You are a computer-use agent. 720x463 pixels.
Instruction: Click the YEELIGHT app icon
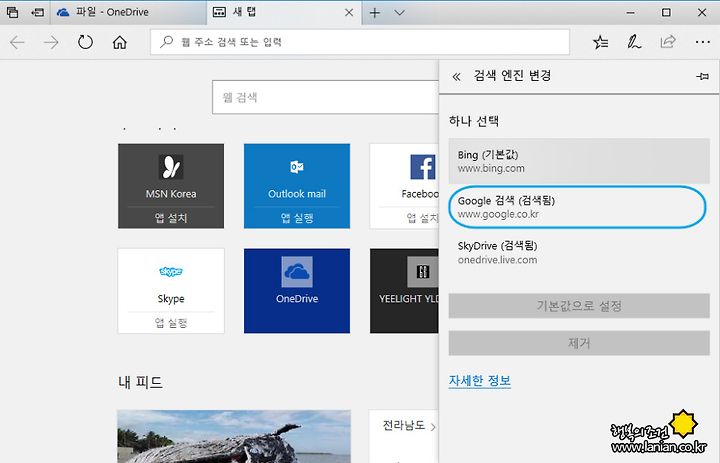tap(422, 272)
